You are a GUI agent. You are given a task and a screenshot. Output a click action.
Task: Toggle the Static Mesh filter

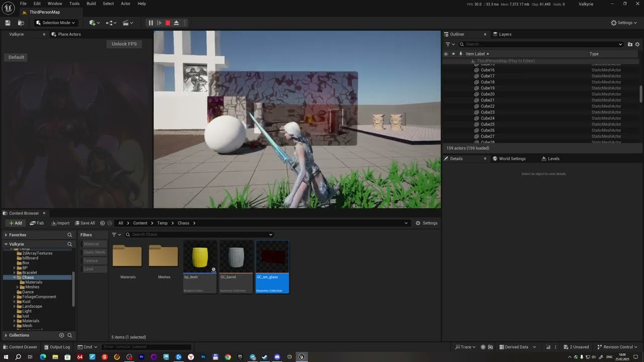[x=94, y=252]
